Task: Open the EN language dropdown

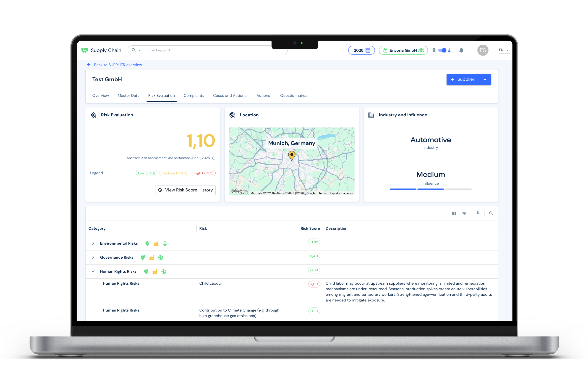Action: [503, 50]
